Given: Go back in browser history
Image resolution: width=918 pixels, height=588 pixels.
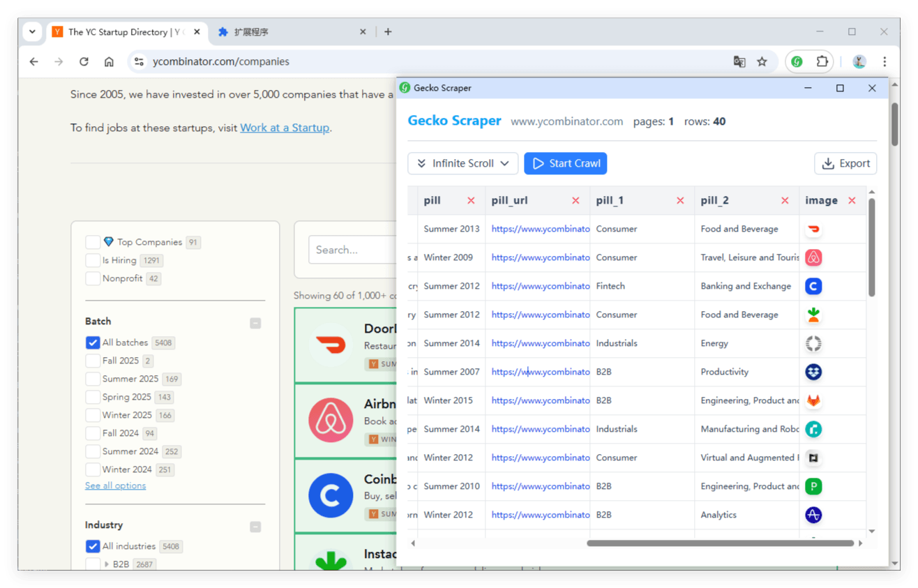Looking at the screenshot, I should [33, 61].
